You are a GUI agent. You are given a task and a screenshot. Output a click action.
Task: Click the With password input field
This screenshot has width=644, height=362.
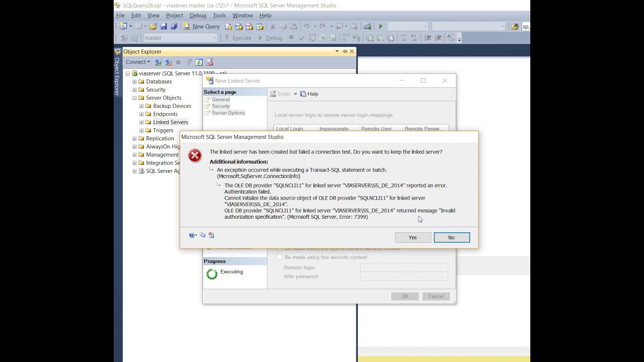pos(404,277)
